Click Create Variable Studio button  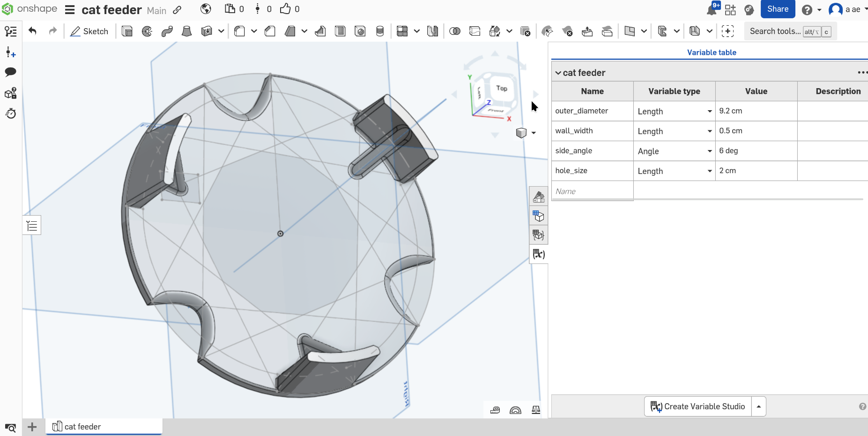tap(698, 406)
